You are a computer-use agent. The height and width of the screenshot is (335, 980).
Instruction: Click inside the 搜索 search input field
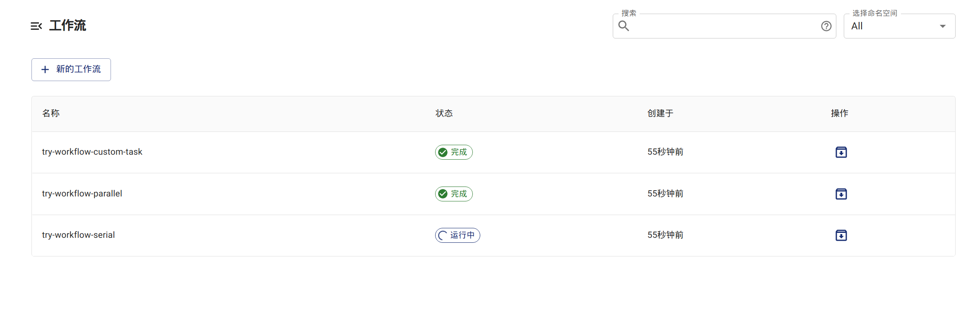725,26
